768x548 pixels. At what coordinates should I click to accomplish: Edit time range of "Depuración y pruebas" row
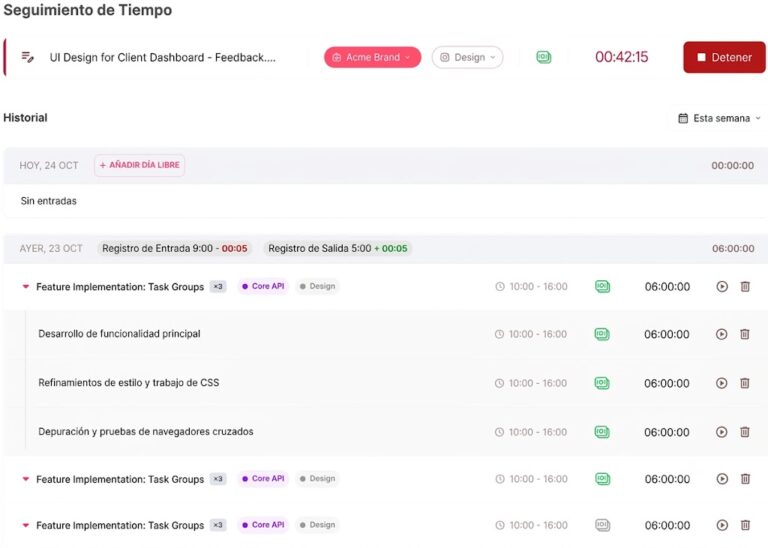(x=531, y=432)
